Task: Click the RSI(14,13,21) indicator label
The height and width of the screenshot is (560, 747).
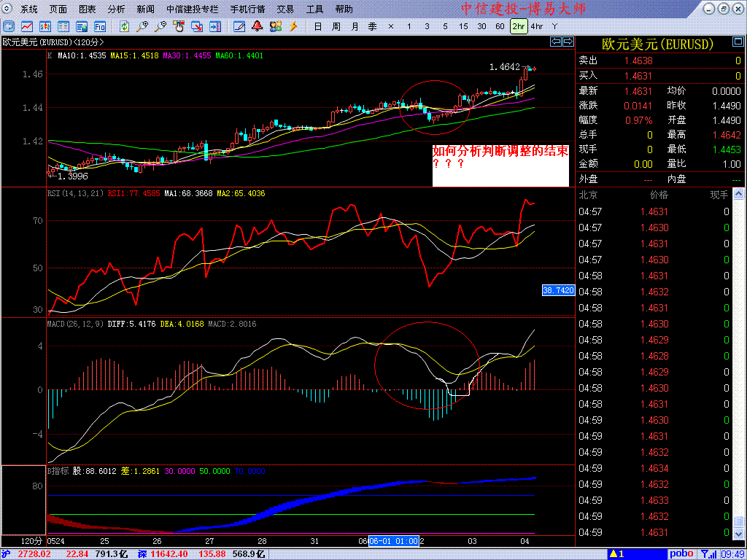Action: pyautogui.click(x=75, y=193)
